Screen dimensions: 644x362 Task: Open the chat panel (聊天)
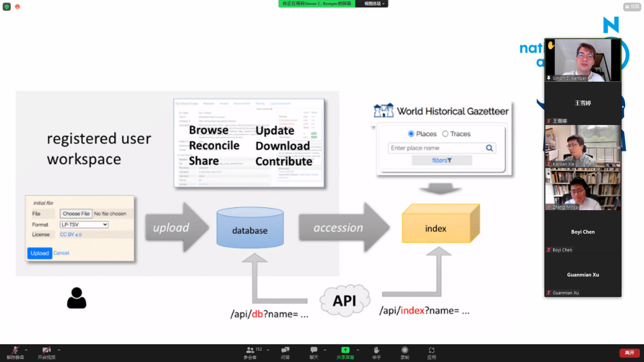(314, 350)
